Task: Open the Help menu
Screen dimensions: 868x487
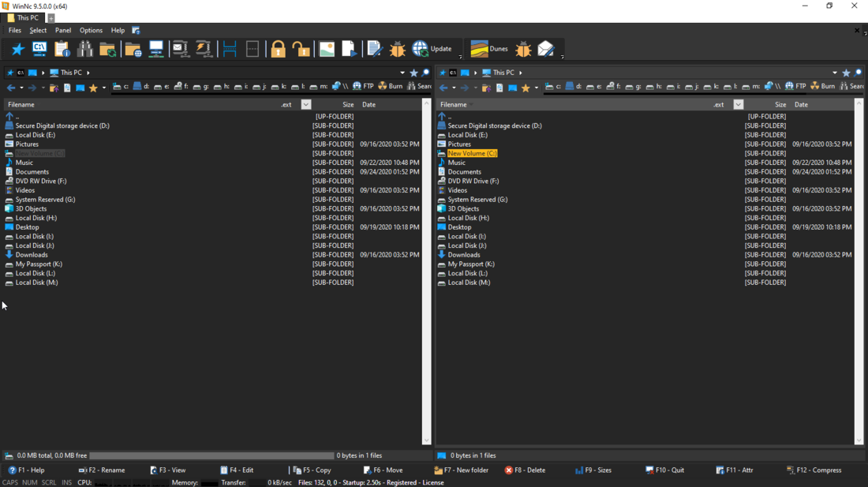Action: click(118, 31)
